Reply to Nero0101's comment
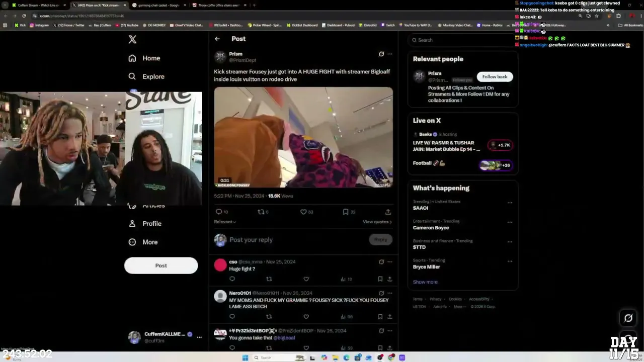Image resolution: width=644 pixels, height=362 pixels. click(232, 317)
